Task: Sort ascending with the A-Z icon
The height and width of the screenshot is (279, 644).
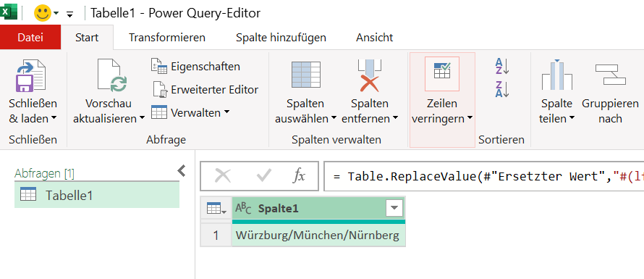Action: click(x=502, y=66)
